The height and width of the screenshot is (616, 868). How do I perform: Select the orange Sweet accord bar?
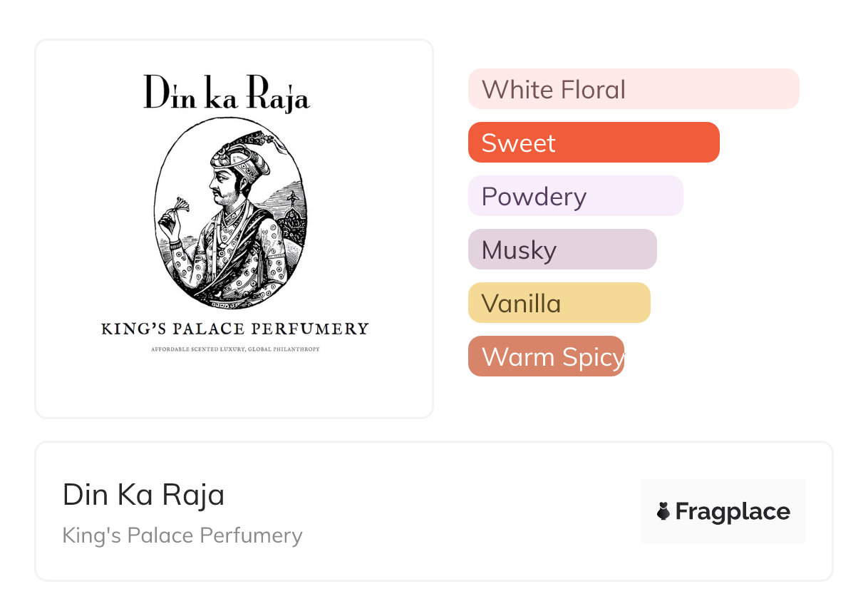(x=593, y=143)
